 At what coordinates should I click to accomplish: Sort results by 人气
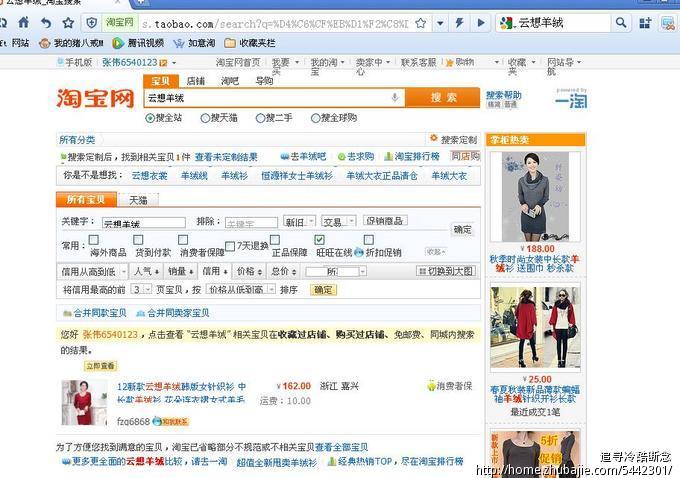[x=147, y=272]
